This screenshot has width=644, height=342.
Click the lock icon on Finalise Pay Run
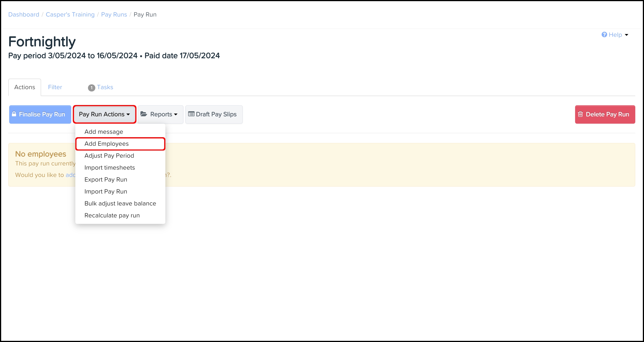14,114
